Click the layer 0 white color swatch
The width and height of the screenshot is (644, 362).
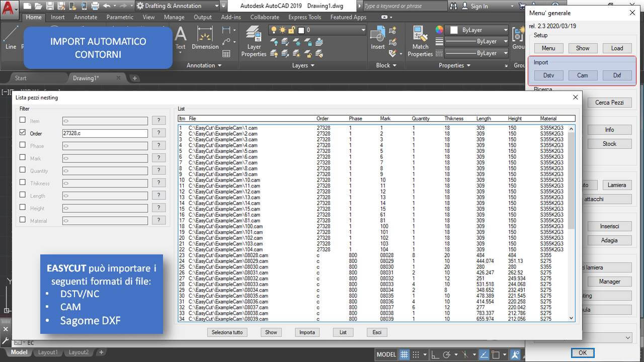point(301,30)
